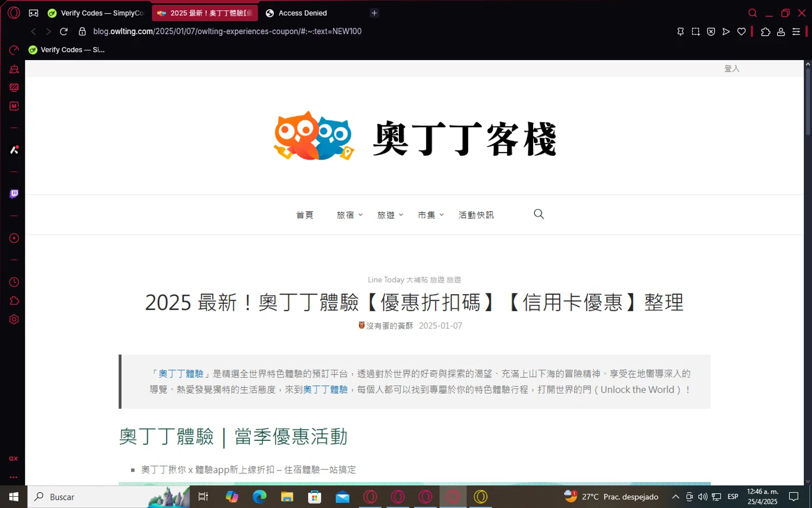The image size is (812, 508).
Task: Click the site lock icon in address bar
Action: coord(82,31)
